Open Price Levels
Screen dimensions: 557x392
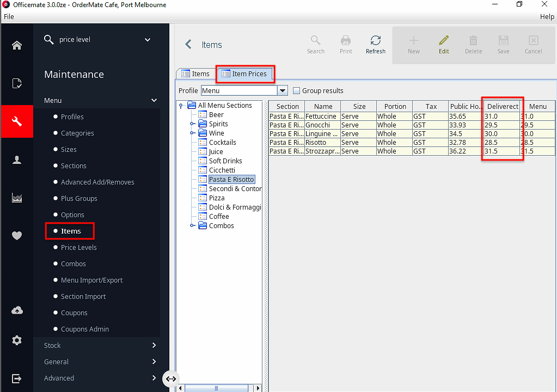click(78, 248)
